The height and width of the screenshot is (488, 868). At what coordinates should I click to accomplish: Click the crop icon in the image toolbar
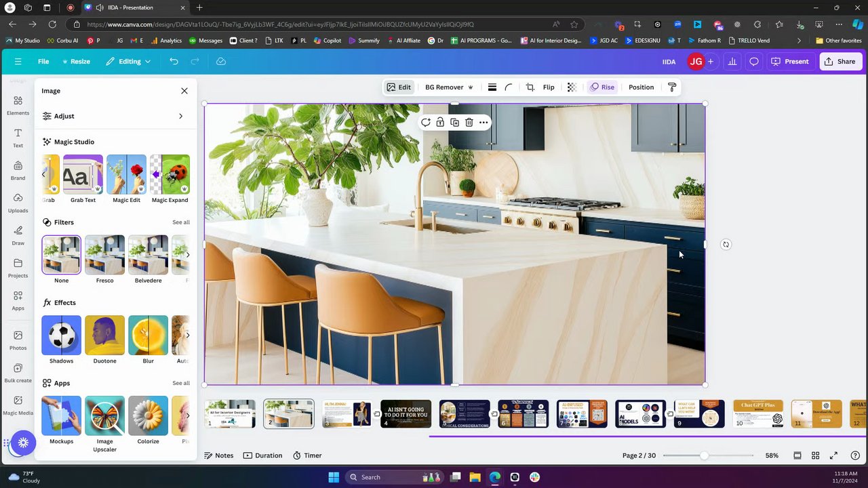[x=530, y=87]
